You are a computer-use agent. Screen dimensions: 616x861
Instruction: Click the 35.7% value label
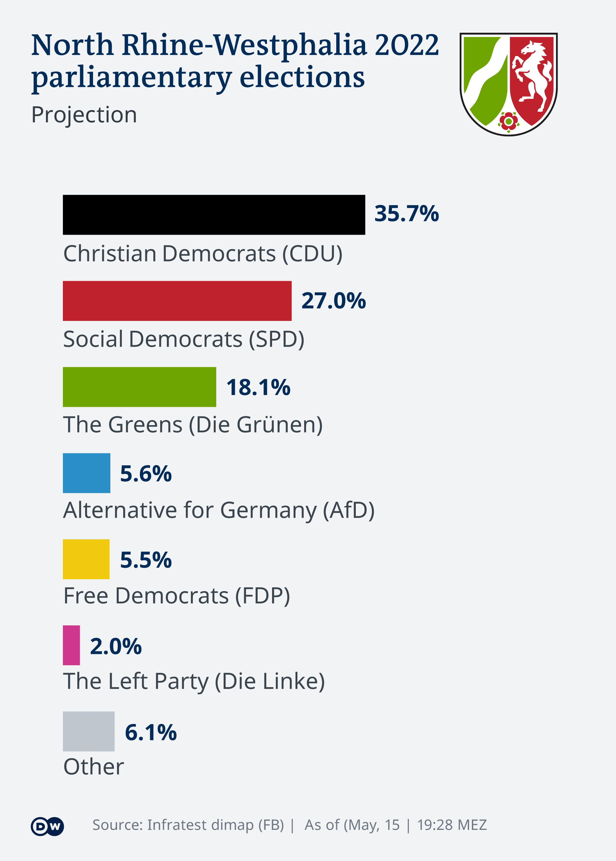[x=406, y=213]
